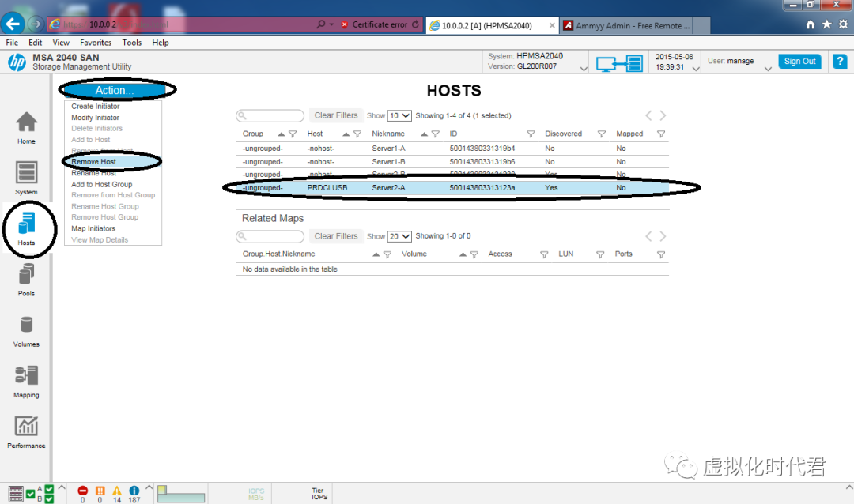854x504 pixels.
Task: Click the informational events blue icon
Action: pyautogui.click(x=134, y=491)
